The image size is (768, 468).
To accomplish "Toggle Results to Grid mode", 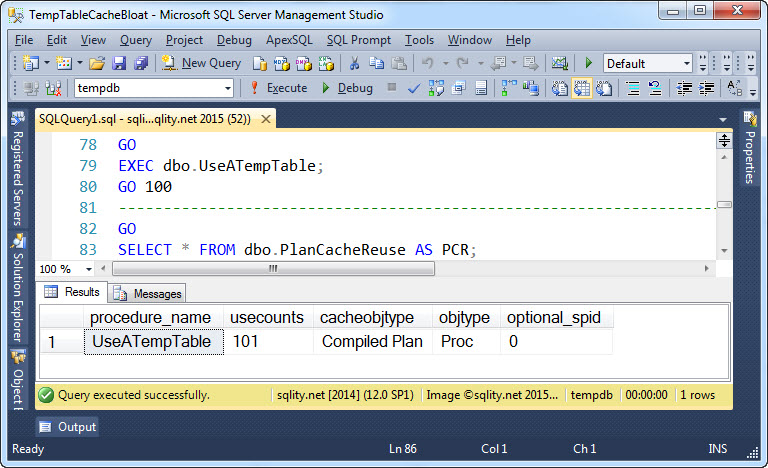I will click(581, 88).
